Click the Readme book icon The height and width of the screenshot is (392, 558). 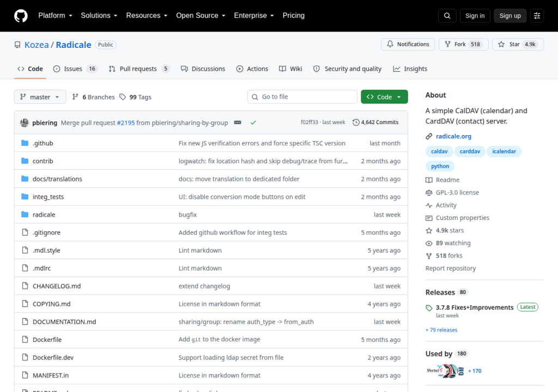(429, 180)
